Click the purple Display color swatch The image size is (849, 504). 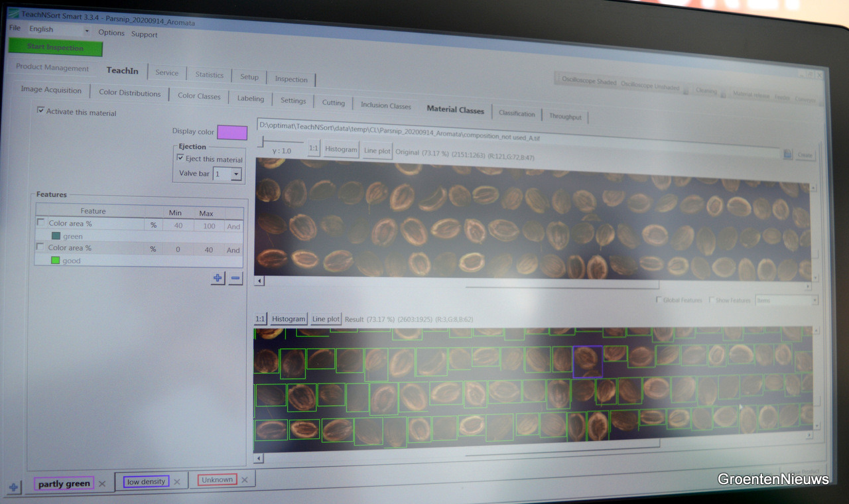click(231, 133)
